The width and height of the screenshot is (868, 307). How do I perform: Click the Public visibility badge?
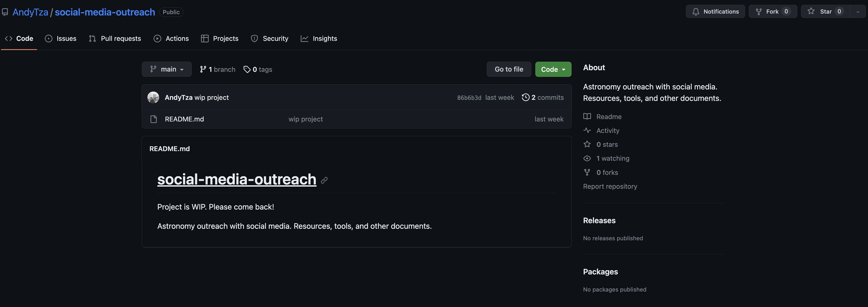(171, 12)
